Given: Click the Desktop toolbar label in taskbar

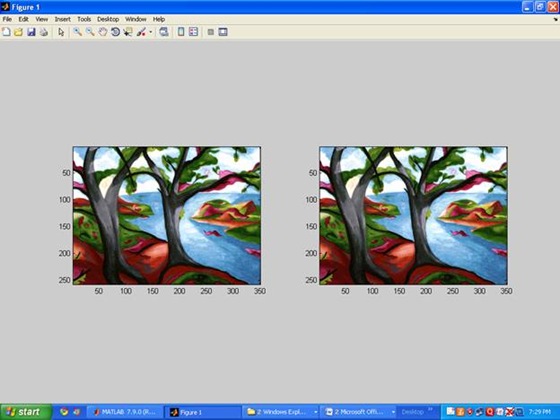Looking at the screenshot, I should coord(412,412).
